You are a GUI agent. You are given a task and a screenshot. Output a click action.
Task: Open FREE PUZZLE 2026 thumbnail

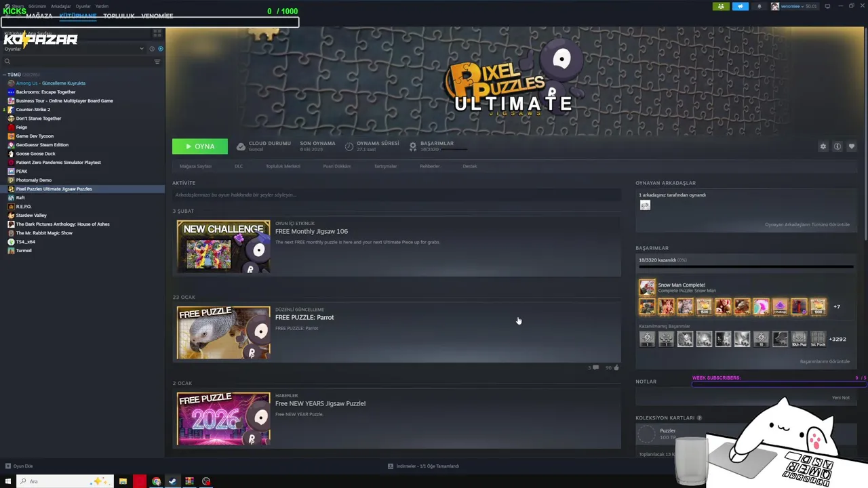[223, 419]
